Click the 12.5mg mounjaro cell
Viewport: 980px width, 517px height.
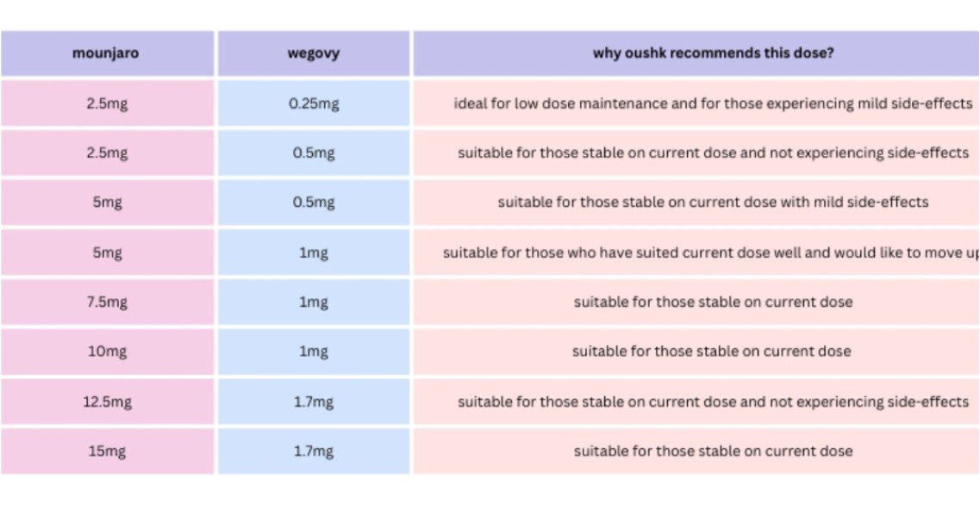[x=107, y=402]
